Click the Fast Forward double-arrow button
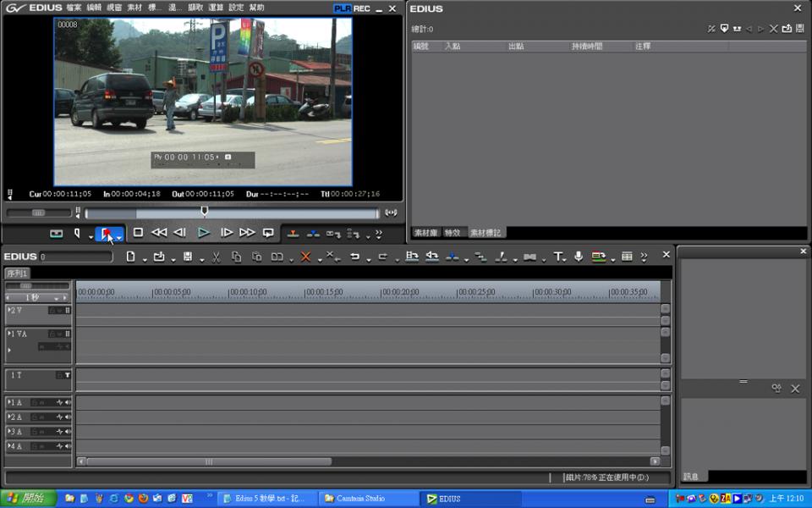 pyautogui.click(x=247, y=233)
